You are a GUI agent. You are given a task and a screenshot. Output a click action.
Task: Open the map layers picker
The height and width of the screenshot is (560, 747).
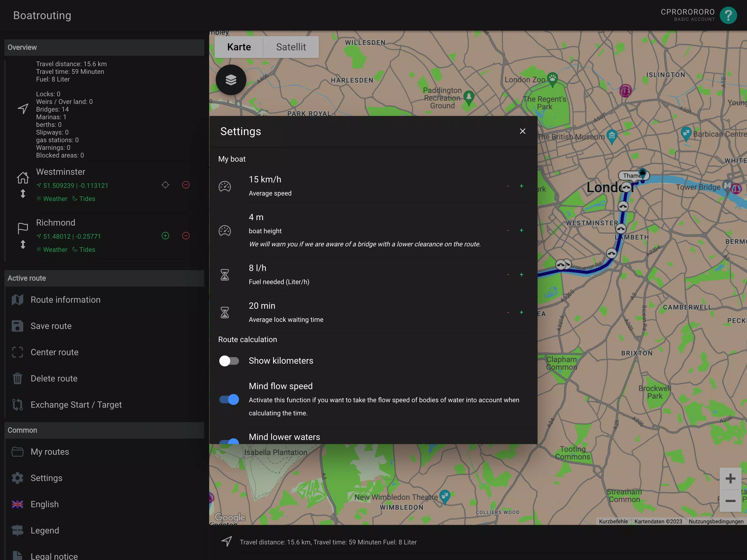231,80
